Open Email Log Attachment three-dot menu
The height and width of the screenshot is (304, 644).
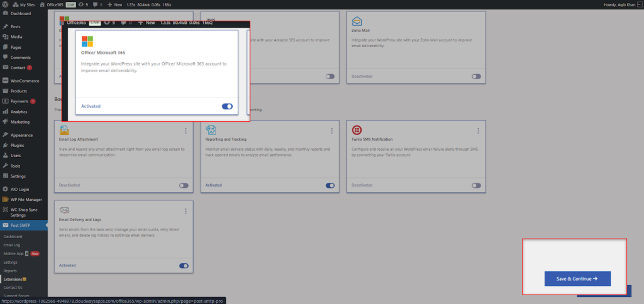pos(186,131)
